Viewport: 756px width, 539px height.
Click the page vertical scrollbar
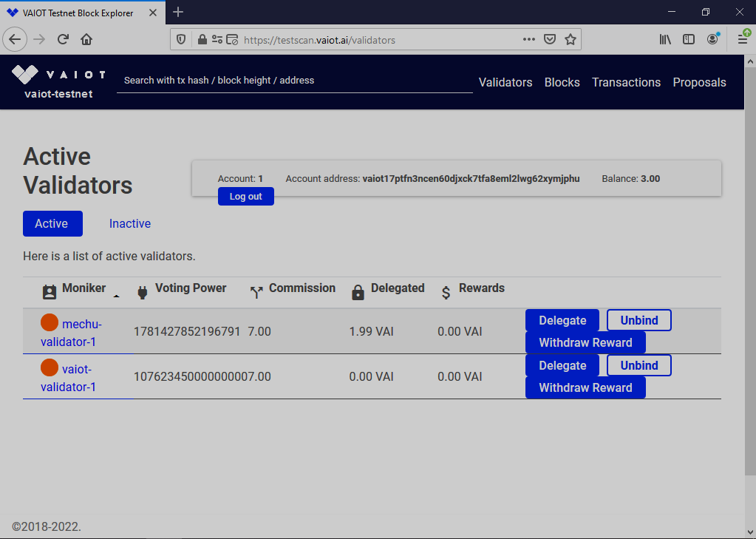pyautogui.click(x=750, y=270)
